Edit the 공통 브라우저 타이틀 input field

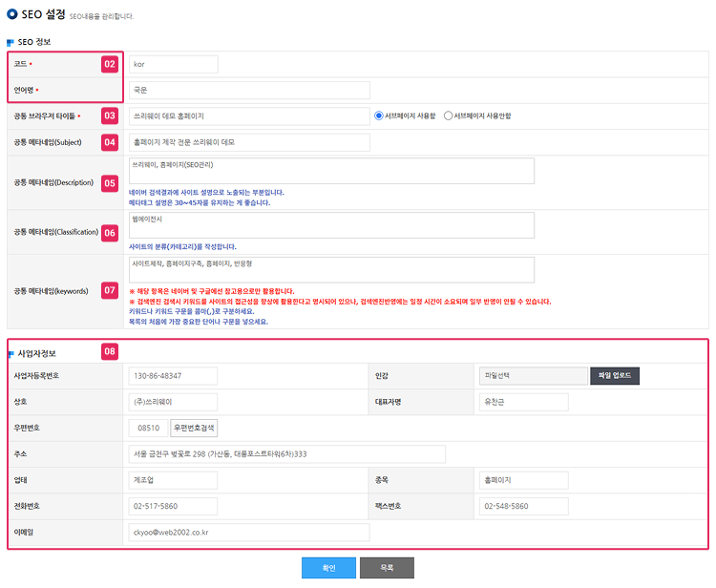249,115
